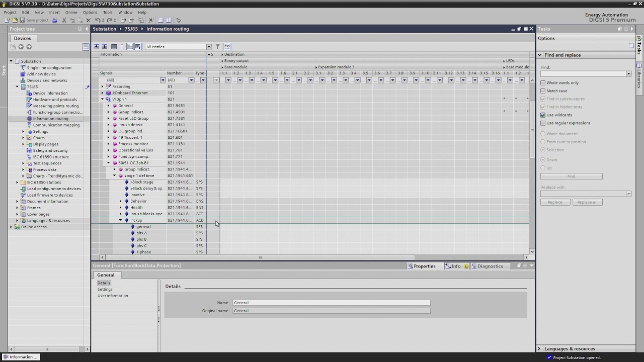Select the Down direction radio button
This screenshot has height=362, width=644.
click(x=543, y=160)
